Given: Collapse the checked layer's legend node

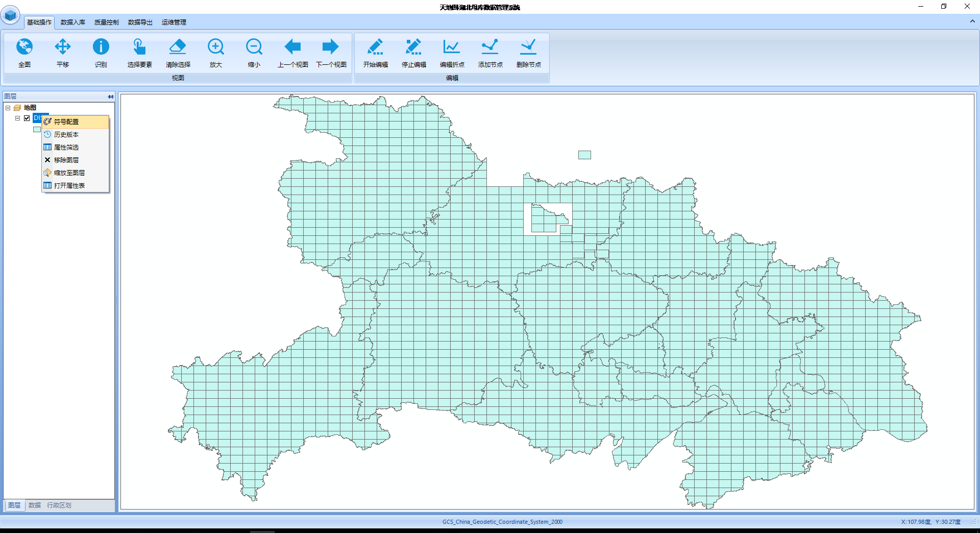Looking at the screenshot, I should tap(18, 118).
